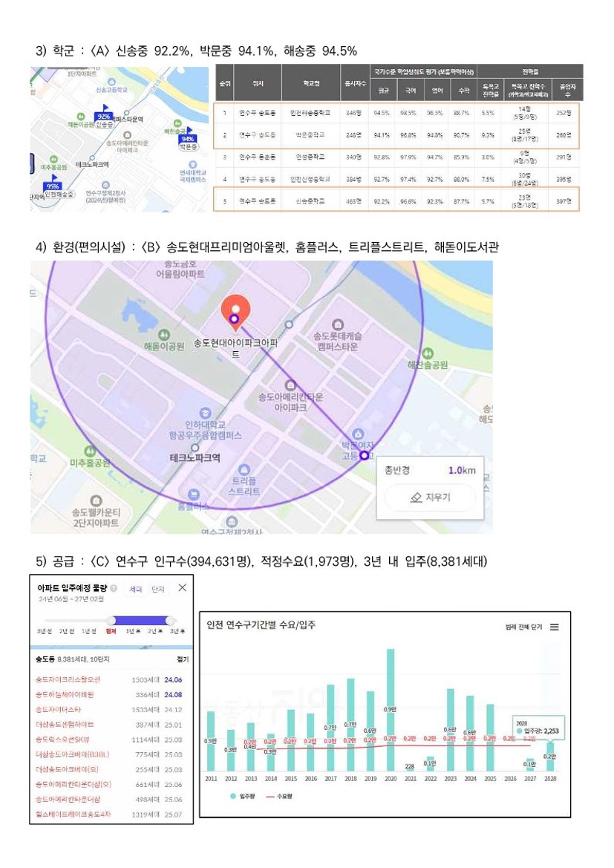Click 인천신정중학교 in the school table
Screen dimensions: 614x868
coord(310,180)
